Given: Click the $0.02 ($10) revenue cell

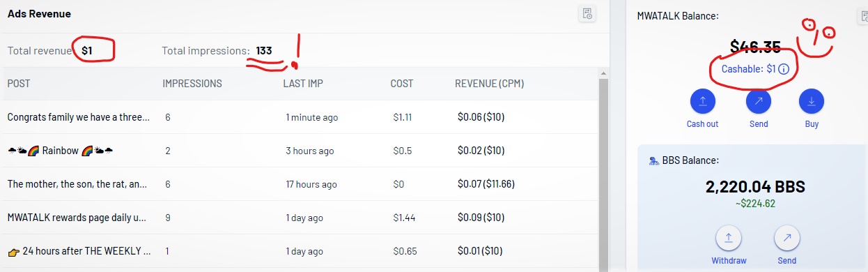Looking at the screenshot, I should click(x=481, y=151).
